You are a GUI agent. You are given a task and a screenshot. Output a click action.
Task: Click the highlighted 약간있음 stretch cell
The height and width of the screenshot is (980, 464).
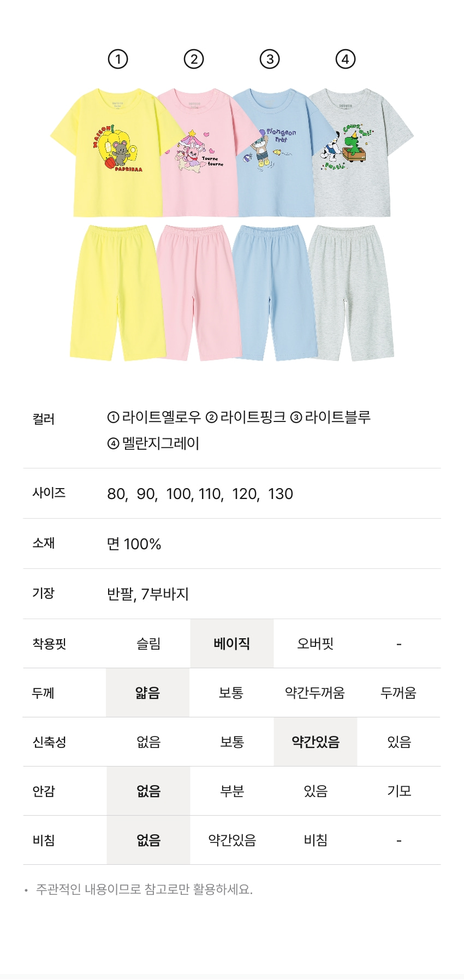(316, 742)
